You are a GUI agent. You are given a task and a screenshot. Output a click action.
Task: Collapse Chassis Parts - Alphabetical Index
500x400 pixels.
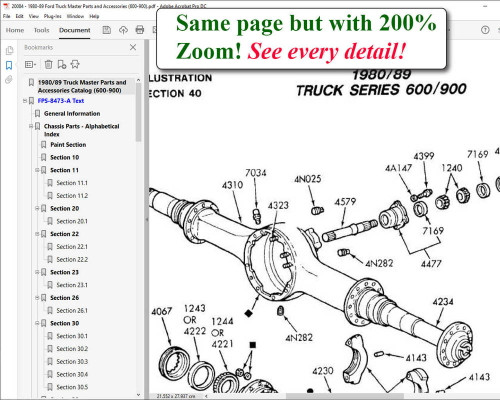point(31,126)
